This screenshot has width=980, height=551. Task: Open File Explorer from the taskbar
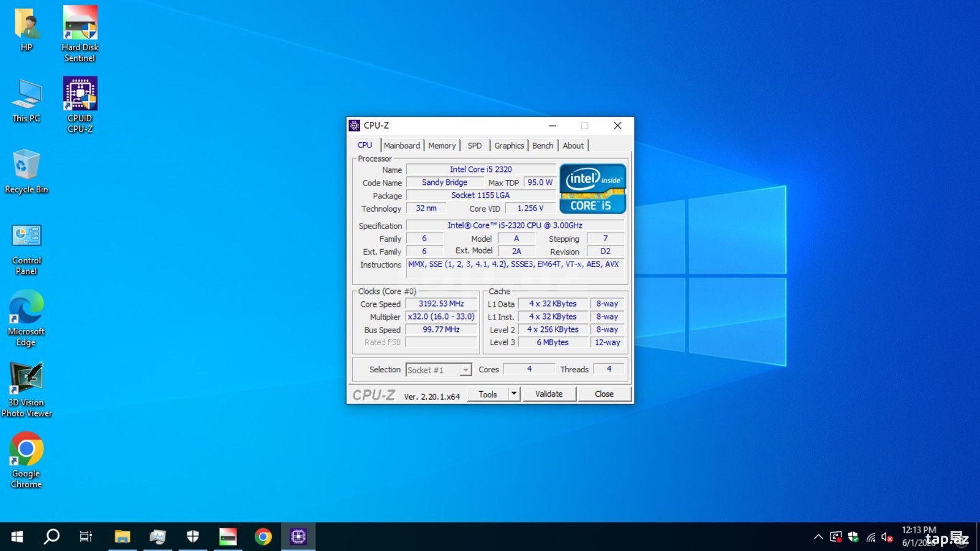point(123,537)
